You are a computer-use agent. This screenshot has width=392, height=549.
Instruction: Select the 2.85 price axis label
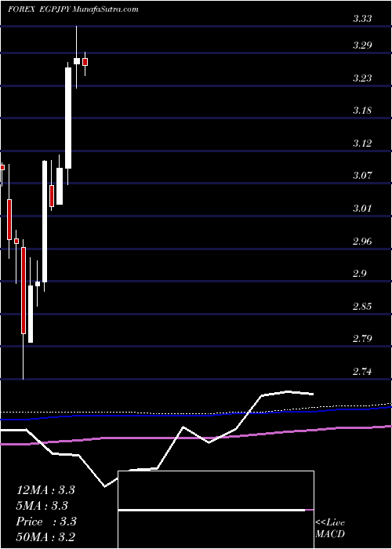click(x=362, y=307)
